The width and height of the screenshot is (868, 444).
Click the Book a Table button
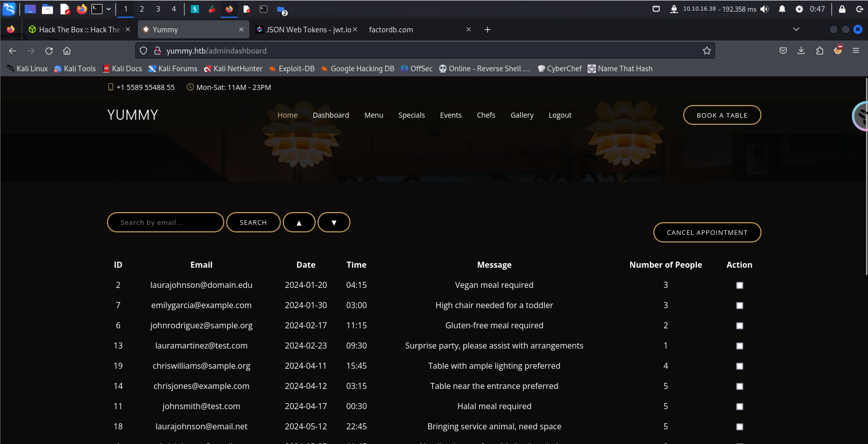pyautogui.click(x=722, y=115)
